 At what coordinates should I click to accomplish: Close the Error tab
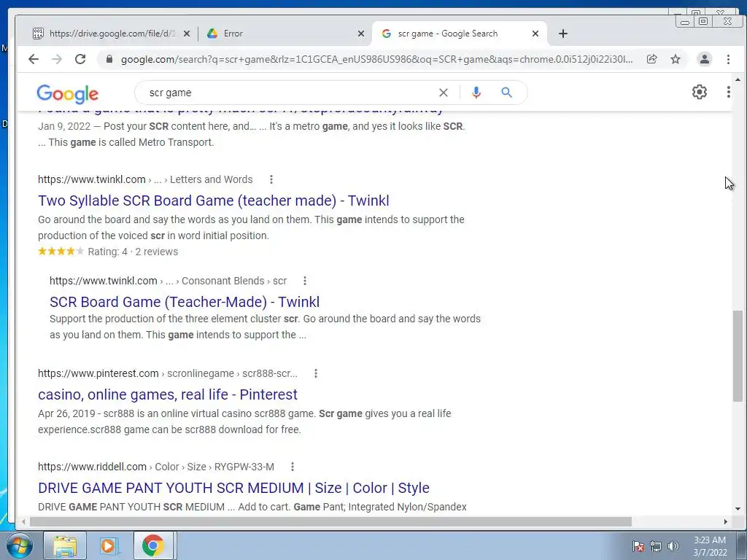pyautogui.click(x=360, y=34)
